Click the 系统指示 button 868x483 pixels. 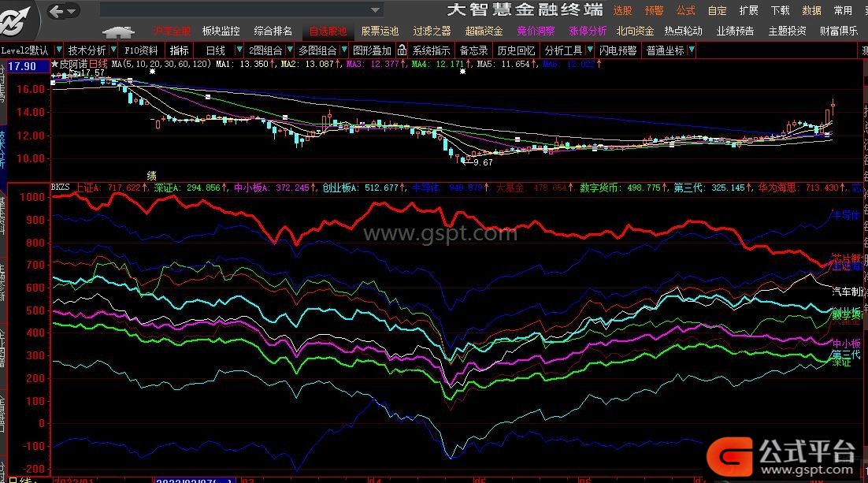(431, 50)
